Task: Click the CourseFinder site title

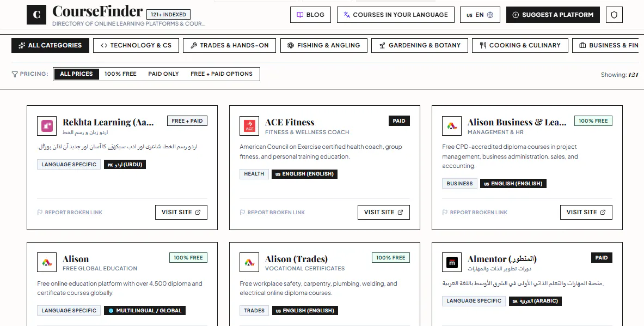Action: (x=98, y=11)
